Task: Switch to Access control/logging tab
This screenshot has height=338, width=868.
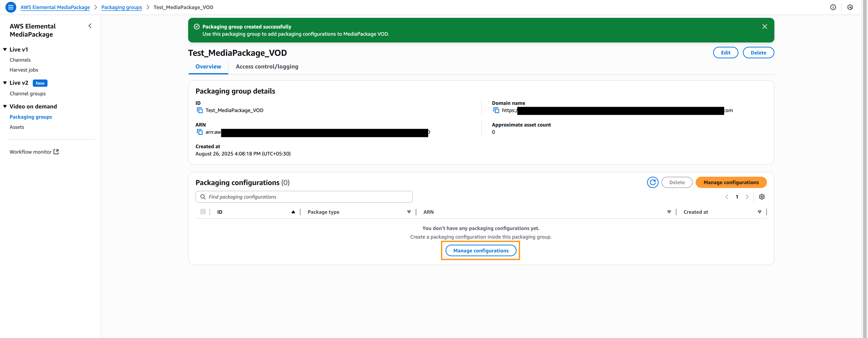Action: click(x=267, y=67)
